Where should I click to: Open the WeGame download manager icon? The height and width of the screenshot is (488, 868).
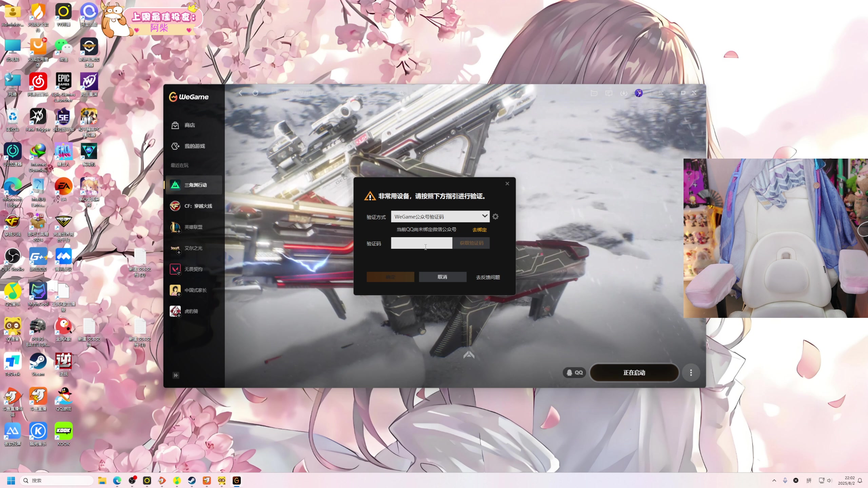point(624,93)
